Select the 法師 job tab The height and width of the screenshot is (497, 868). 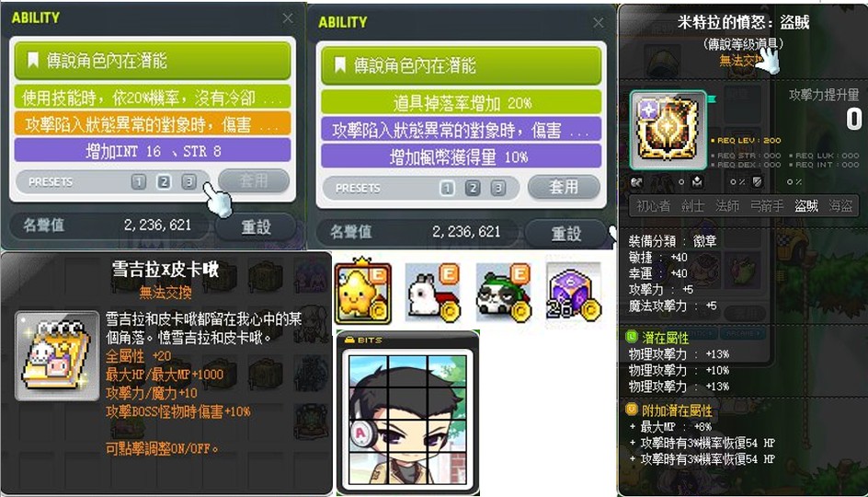coord(726,206)
